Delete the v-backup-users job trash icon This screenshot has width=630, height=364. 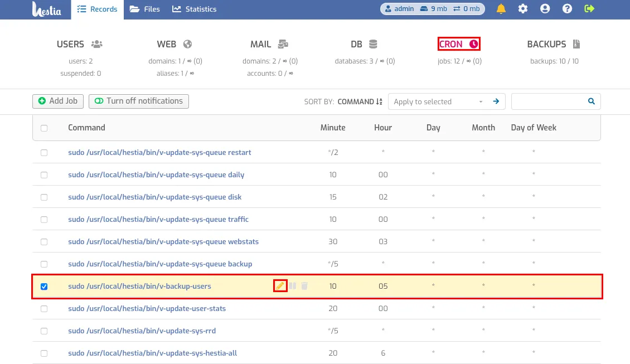(304, 286)
